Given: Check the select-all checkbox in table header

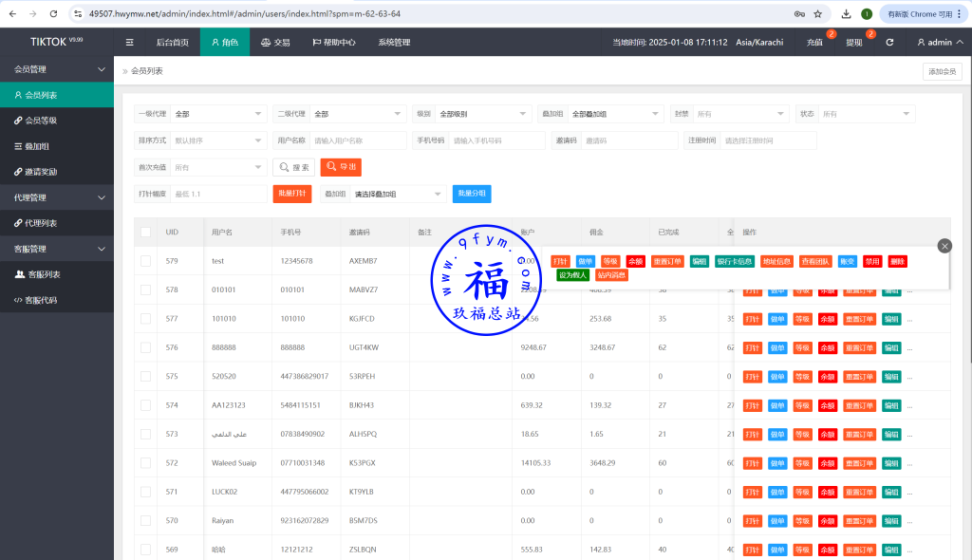Looking at the screenshot, I should [x=145, y=233].
